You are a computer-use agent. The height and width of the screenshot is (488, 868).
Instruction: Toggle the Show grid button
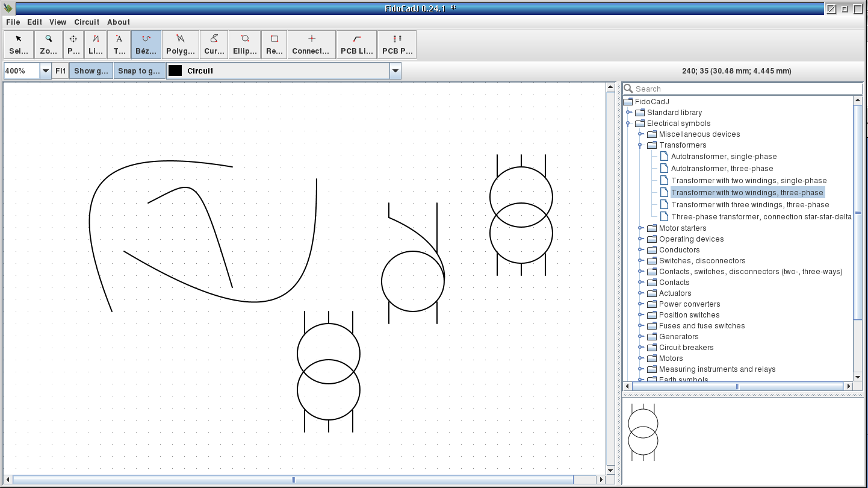pyautogui.click(x=91, y=71)
